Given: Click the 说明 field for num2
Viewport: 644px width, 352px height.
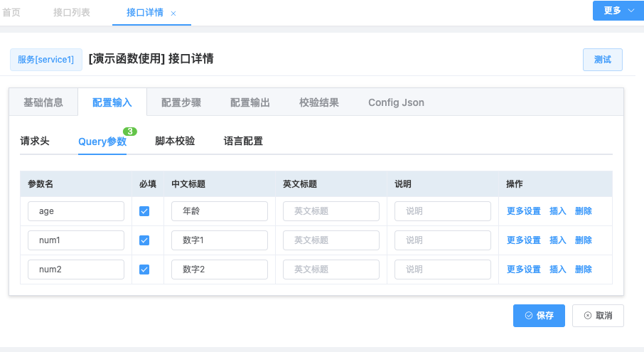Looking at the screenshot, I should 442,270.
